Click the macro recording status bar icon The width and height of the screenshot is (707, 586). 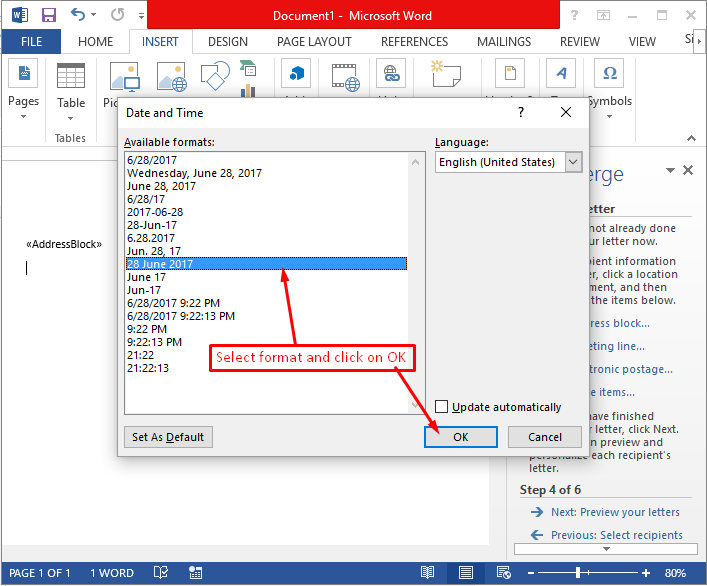point(195,572)
